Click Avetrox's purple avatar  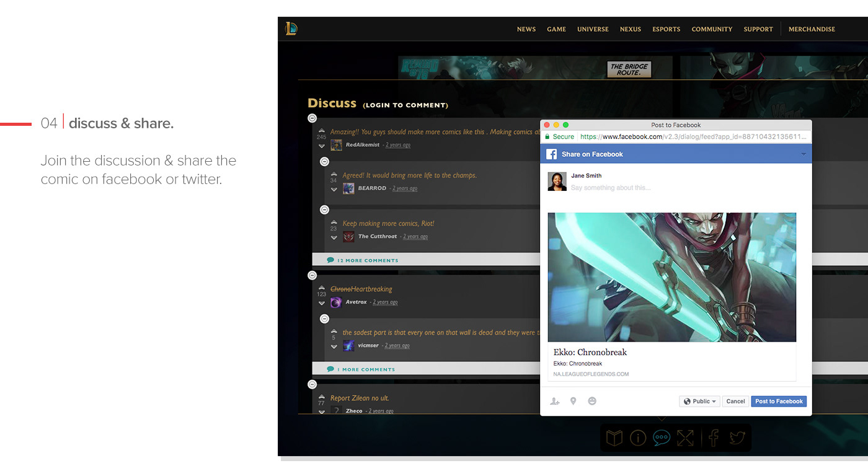pyautogui.click(x=336, y=302)
